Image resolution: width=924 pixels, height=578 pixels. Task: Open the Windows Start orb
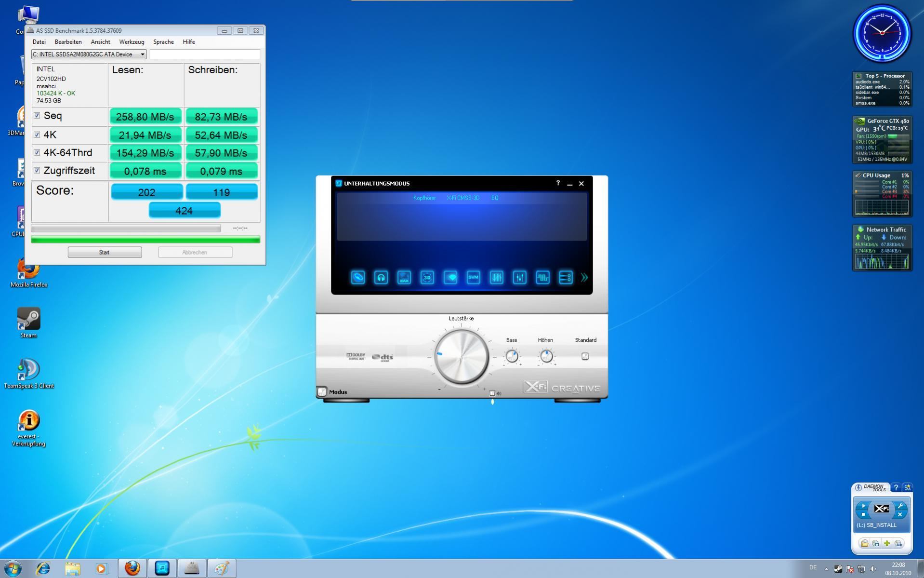[13, 568]
